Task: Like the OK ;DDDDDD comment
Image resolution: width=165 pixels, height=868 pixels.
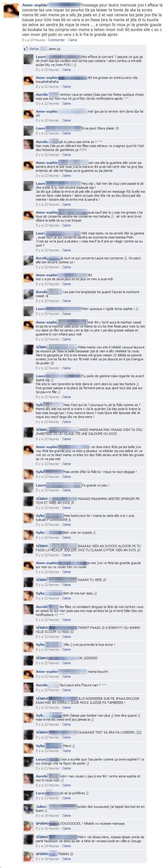Action: pos(66,663)
